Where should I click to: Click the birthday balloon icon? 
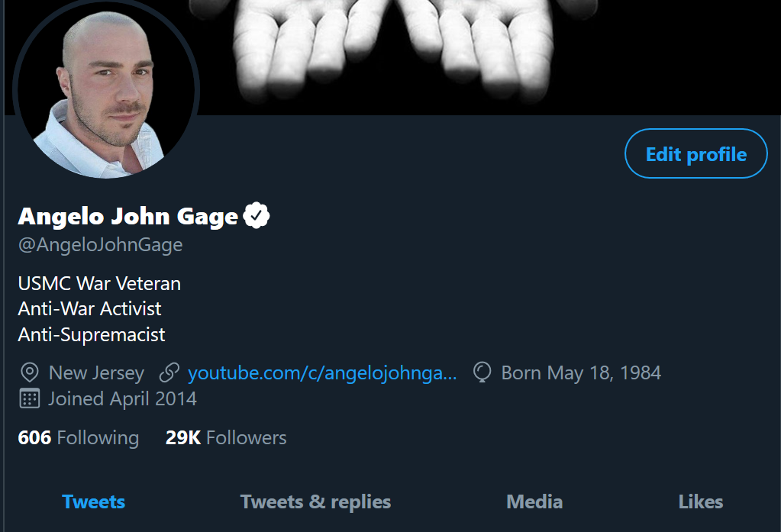tap(482, 372)
